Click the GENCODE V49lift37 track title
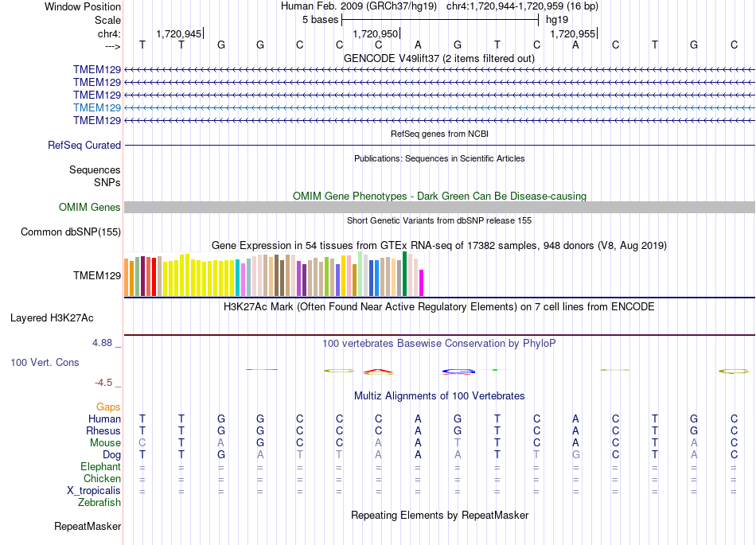Image resolution: width=756 pixels, height=545 pixels. pos(439,59)
